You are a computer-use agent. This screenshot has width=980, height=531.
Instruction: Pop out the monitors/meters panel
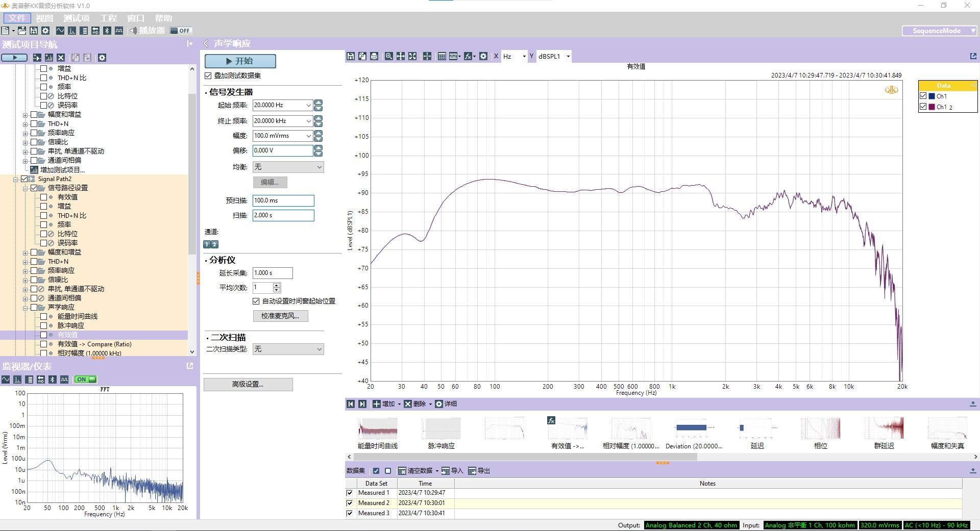(x=190, y=366)
